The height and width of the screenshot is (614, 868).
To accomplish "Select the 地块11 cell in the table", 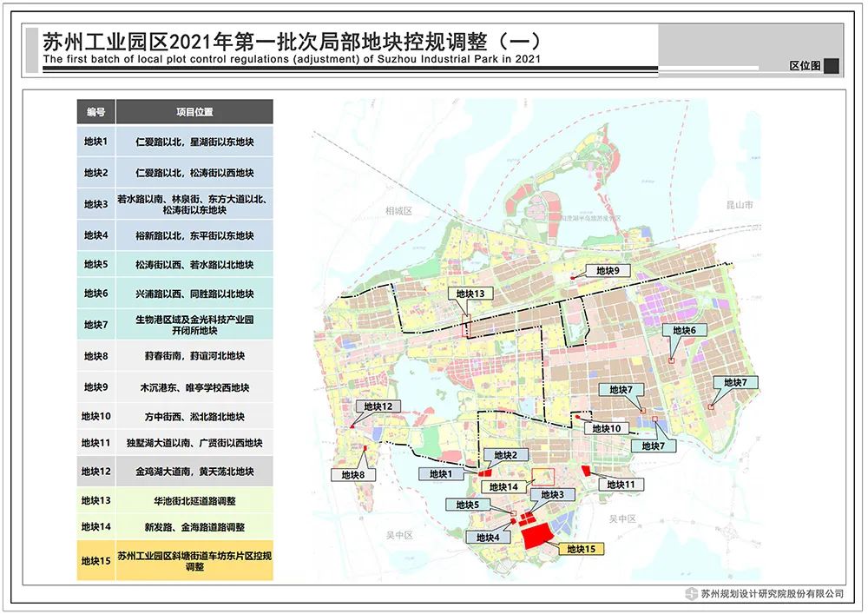I will coord(95,443).
